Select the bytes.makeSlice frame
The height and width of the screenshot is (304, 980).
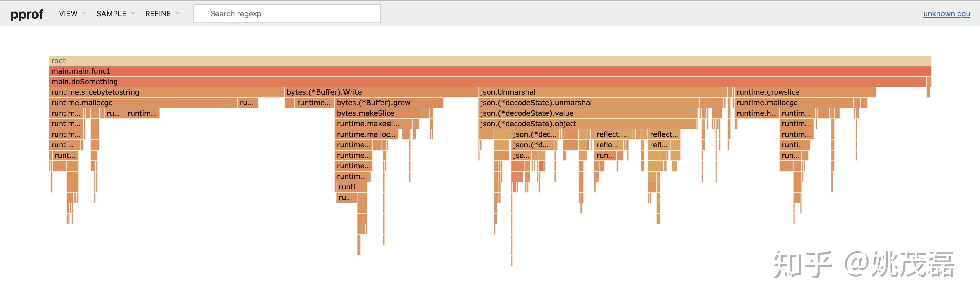[x=377, y=113]
